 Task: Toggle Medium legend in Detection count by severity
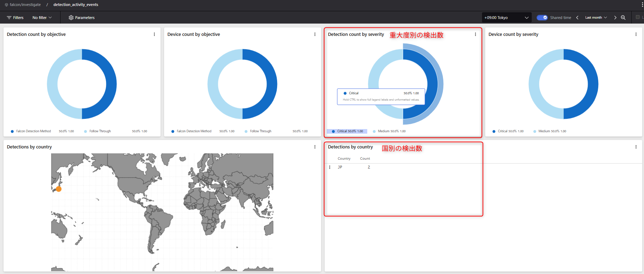click(389, 131)
